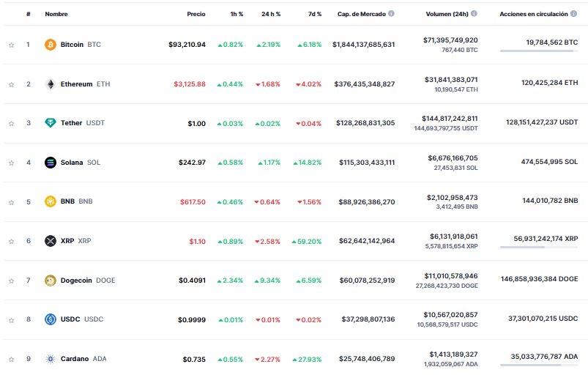Viewport: 588px width, 375px height.
Task: Click the BNB logo icon
Action: coord(51,201)
